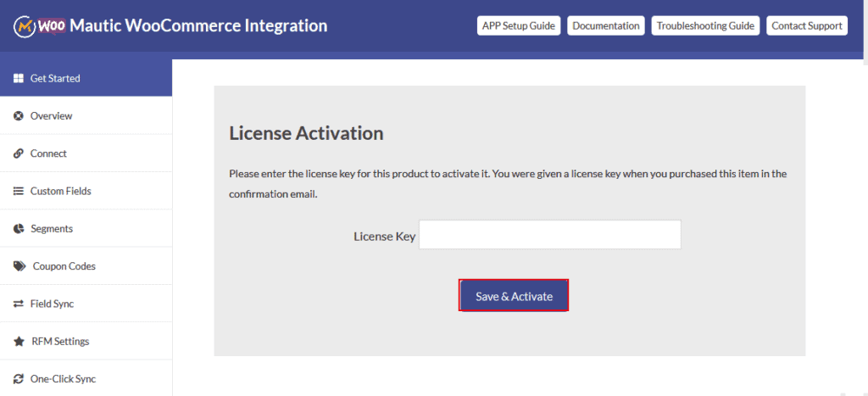Image resolution: width=868 pixels, height=396 pixels.
Task: Click the One-Click Sync refresh icon
Action: tap(19, 379)
